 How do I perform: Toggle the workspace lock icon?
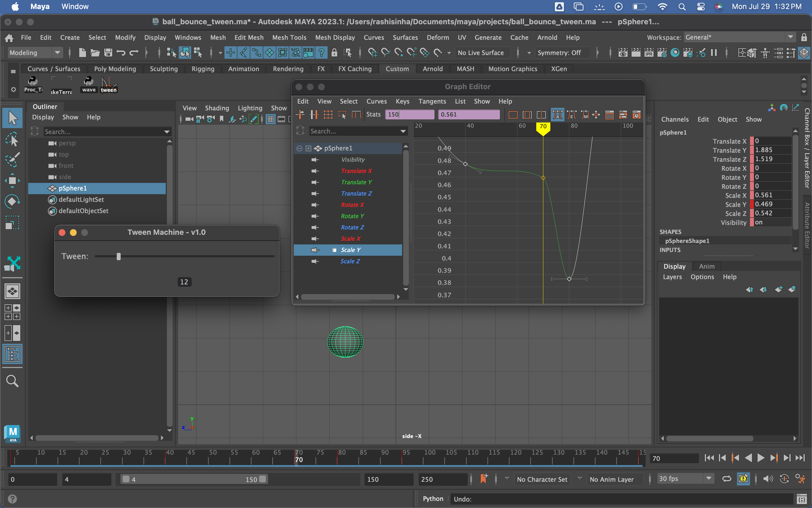804,37
